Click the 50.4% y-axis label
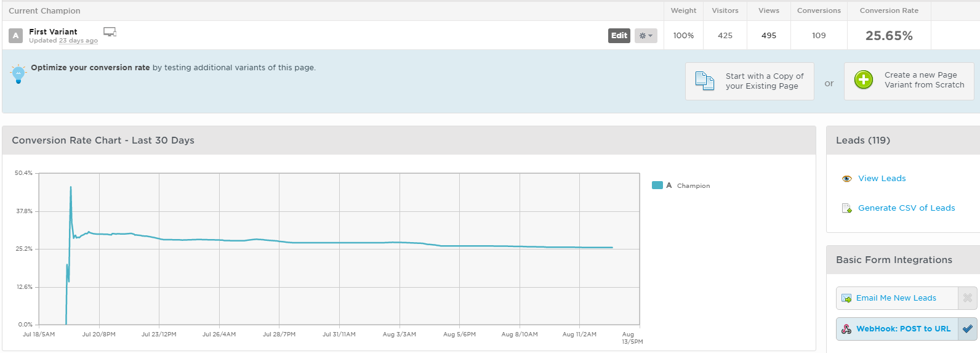 (23, 173)
